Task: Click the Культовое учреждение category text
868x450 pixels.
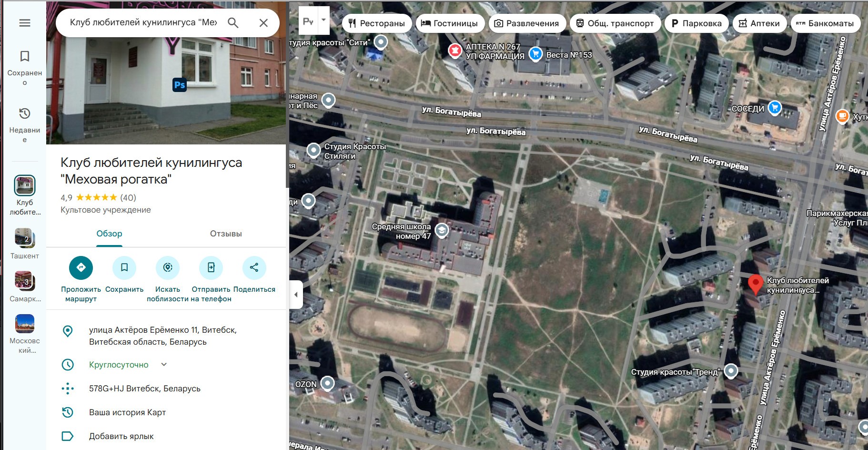Action: click(x=106, y=210)
